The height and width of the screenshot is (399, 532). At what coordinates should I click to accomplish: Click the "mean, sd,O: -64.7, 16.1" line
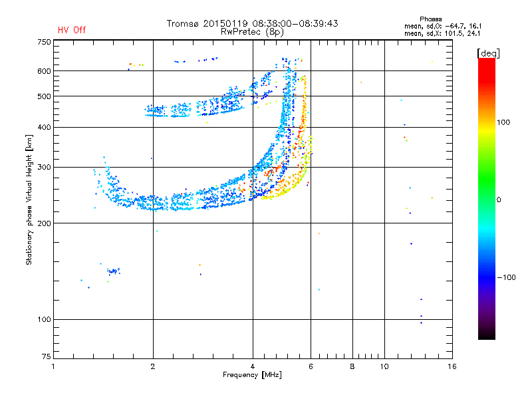[x=443, y=26]
